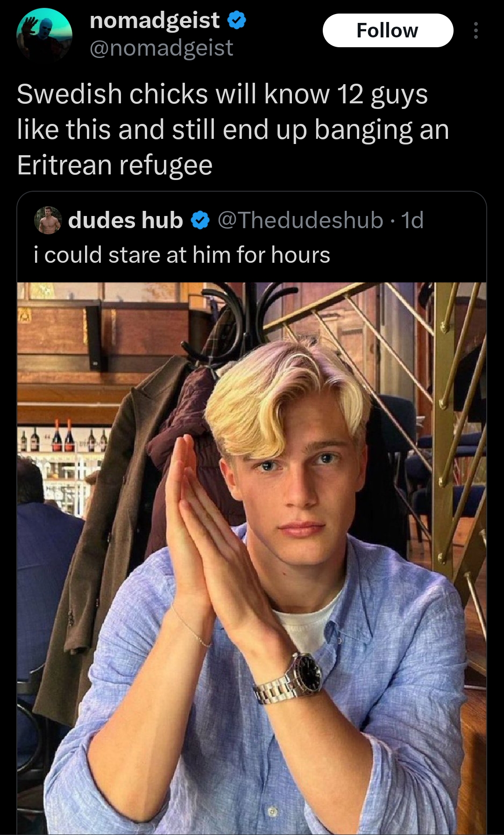The image size is (504, 835).
Task: Open the nomadgeist display name link
Action: coord(155,21)
